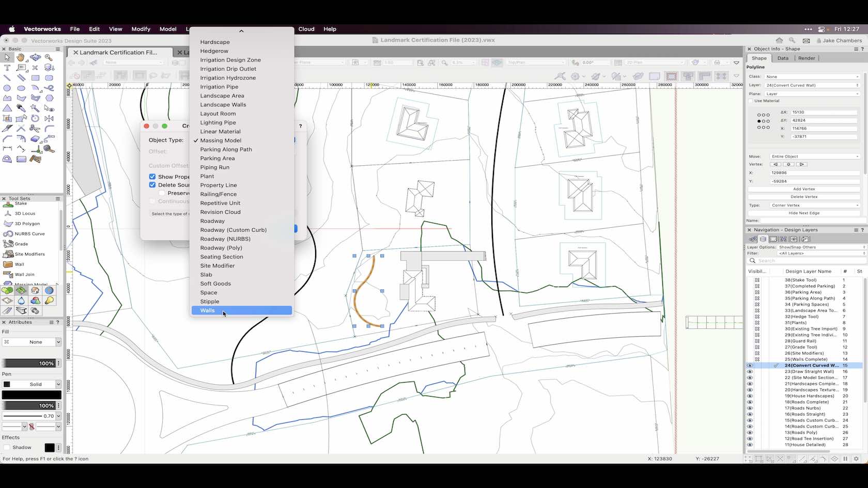Click the Hide Next Edge button
The width and height of the screenshot is (868, 488).
click(x=804, y=213)
